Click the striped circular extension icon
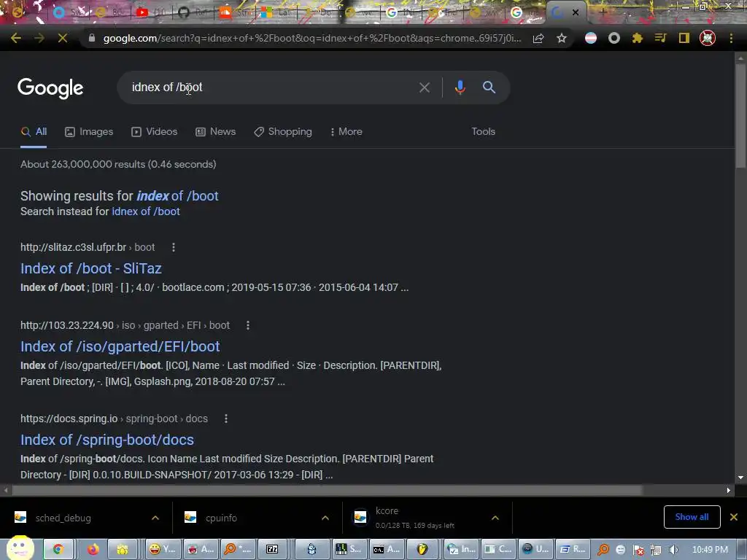The image size is (747, 560). click(x=591, y=38)
